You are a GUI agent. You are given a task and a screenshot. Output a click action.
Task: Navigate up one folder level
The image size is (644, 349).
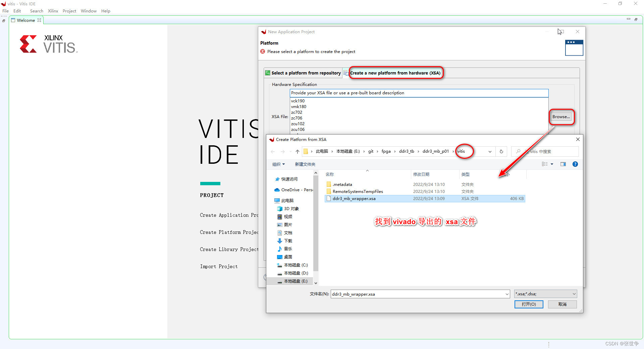(298, 152)
